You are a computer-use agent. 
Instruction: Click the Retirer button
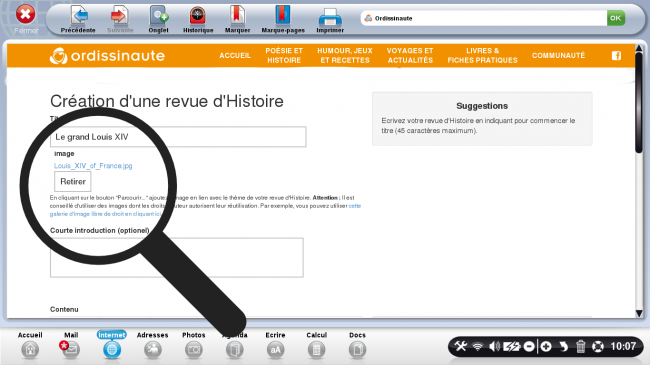73,182
